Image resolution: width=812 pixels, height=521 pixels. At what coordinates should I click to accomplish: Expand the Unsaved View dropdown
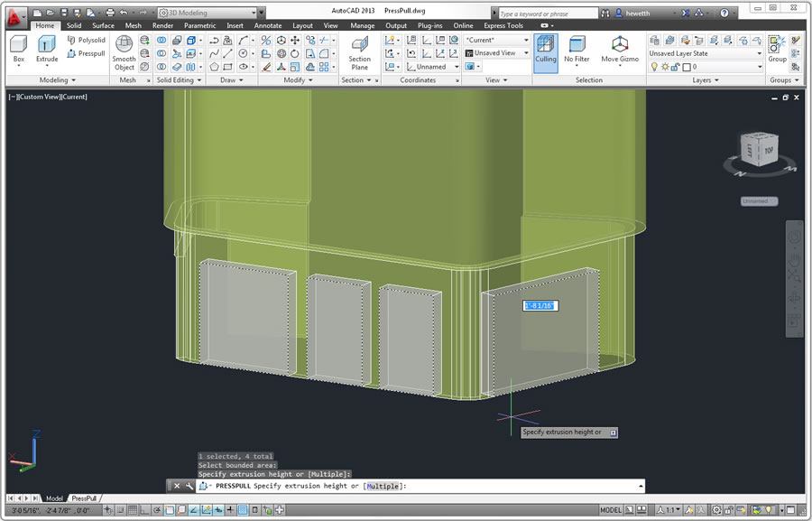click(498, 53)
